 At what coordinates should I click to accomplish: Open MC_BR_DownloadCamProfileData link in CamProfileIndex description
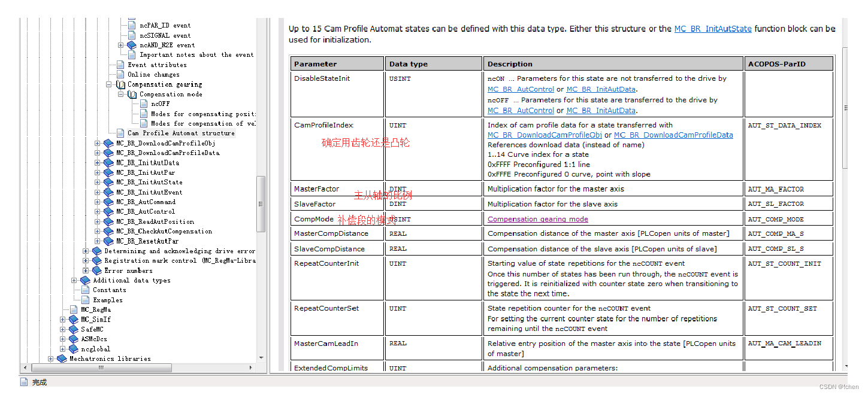(673, 135)
